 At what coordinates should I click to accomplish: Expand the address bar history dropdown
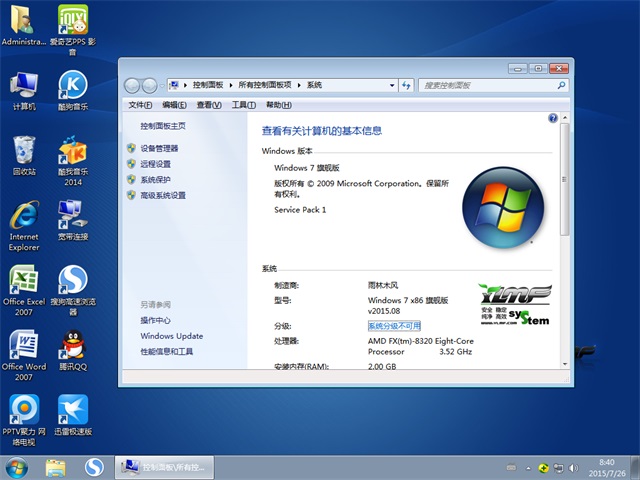tap(392, 85)
